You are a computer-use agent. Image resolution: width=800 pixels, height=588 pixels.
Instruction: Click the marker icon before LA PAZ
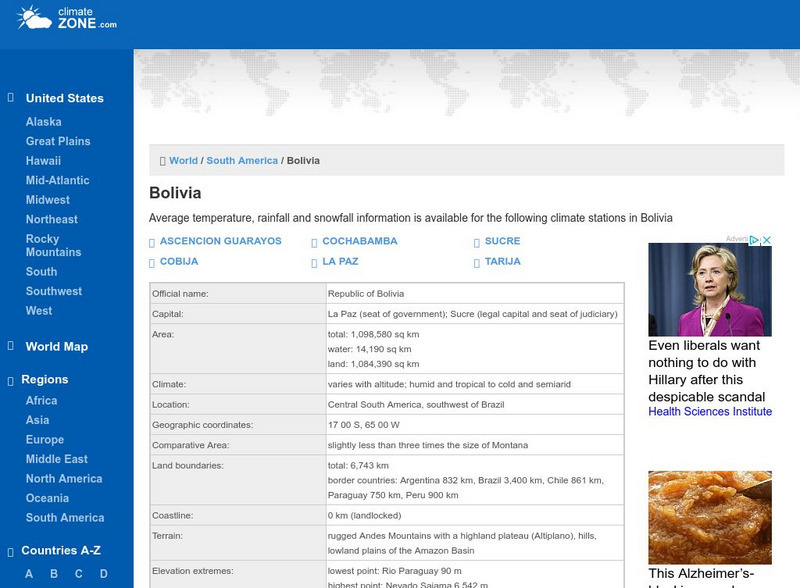[x=314, y=263]
